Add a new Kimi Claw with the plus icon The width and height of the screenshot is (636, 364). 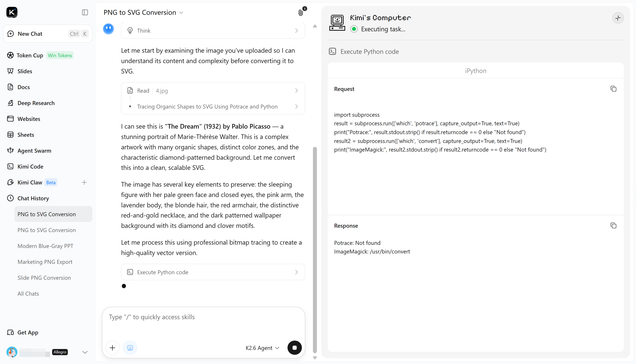point(84,182)
